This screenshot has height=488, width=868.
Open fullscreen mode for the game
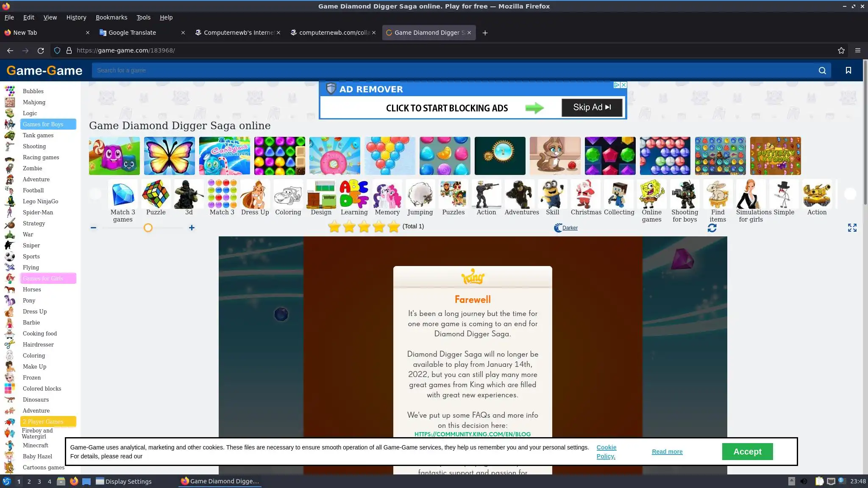(x=852, y=228)
